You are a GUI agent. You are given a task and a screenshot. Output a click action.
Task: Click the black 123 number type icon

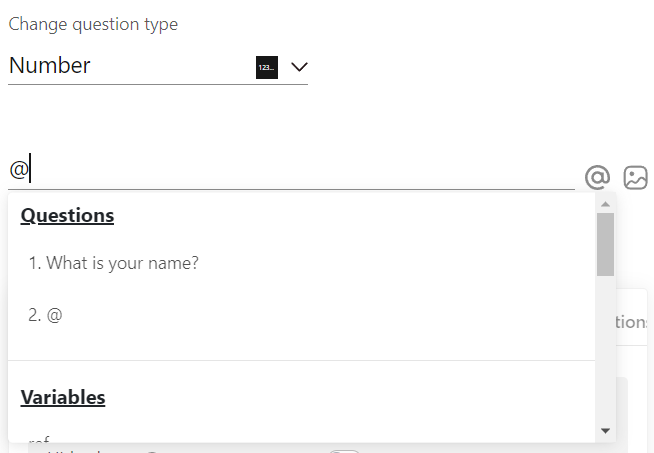267,67
